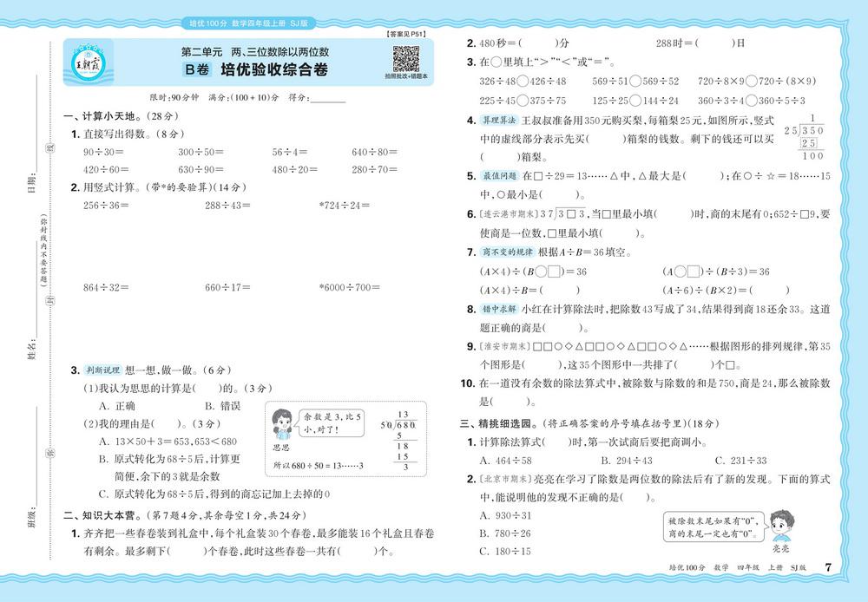
Task: Choose option C. 231÷33
Action: coord(740,461)
